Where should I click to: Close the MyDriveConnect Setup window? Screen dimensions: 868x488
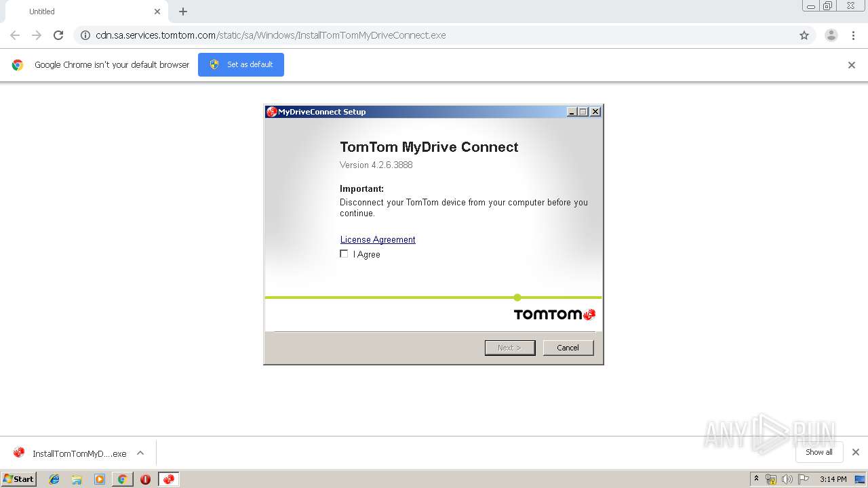tap(595, 112)
